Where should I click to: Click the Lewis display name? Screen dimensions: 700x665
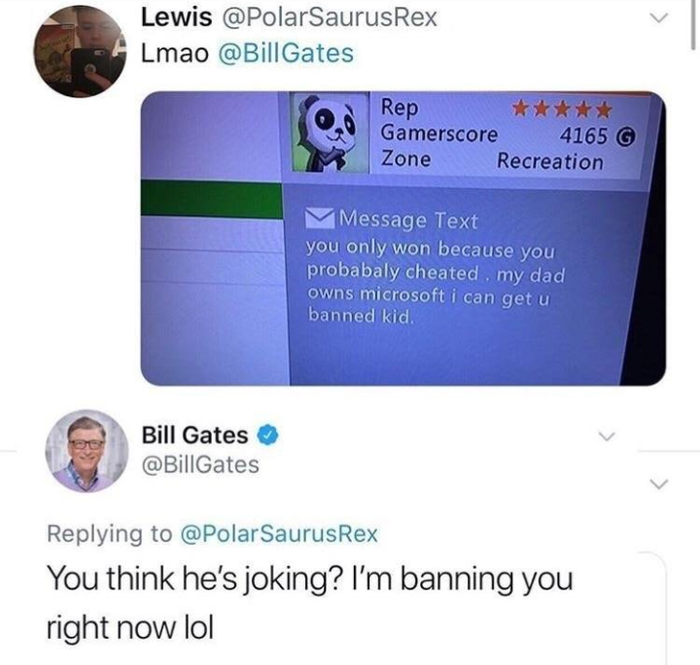[x=176, y=17]
